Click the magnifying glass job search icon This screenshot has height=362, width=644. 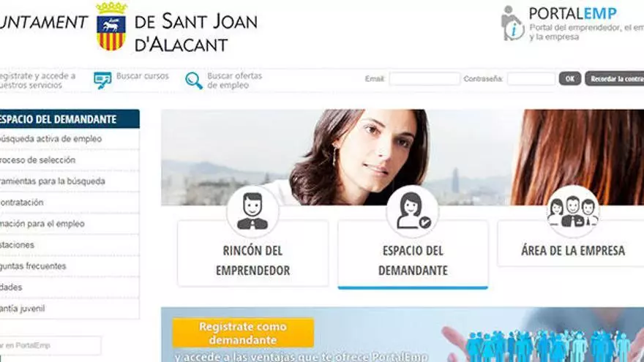(193, 80)
